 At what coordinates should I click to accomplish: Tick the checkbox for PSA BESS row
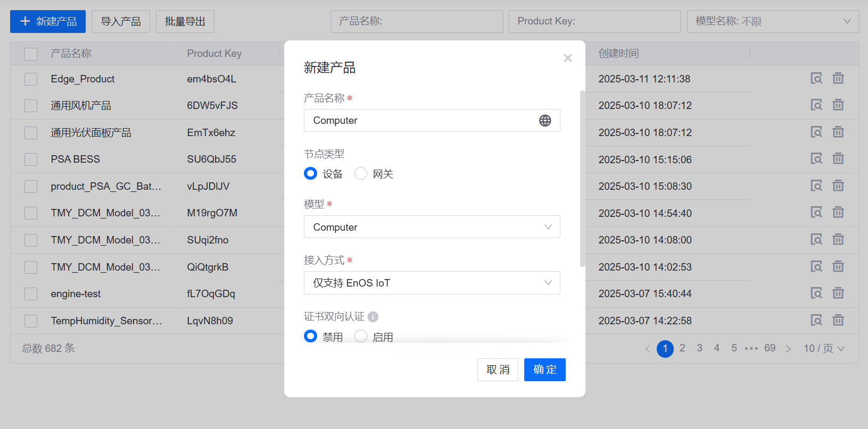(x=31, y=159)
